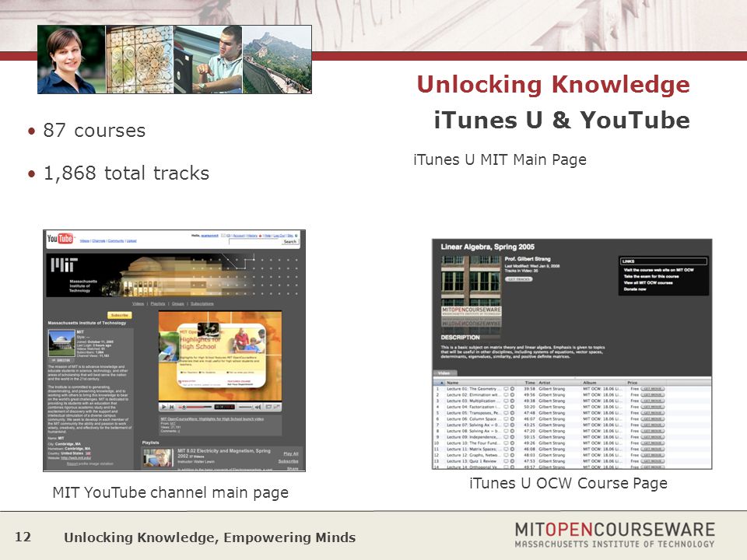Image resolution: width=747 pixels, height=560 pixels.
Task: Click Take the exam for this course link
Action: click(651, 276)
